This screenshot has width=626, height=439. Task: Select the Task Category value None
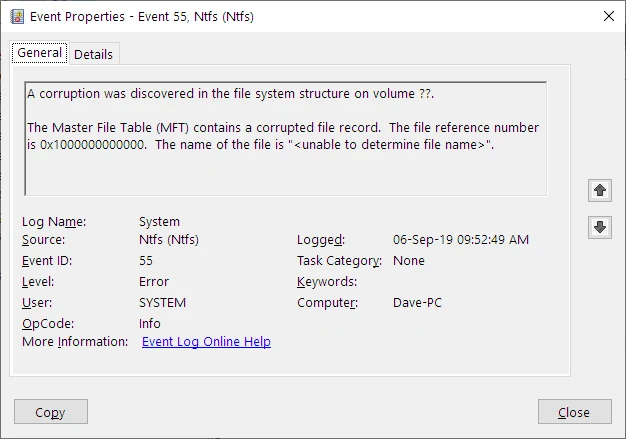pyautogui.click(x=409, y=261)
